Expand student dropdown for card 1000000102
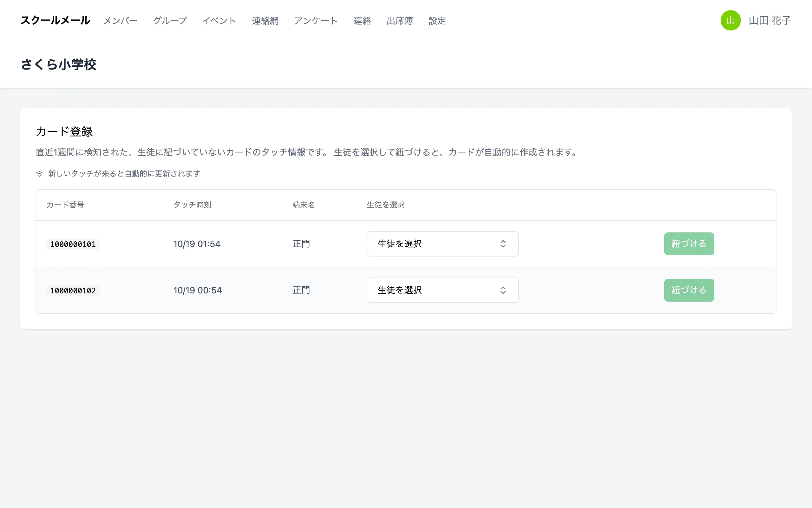Screen dimensions: 812x508 pyautogui.click(x=442, y=290)
